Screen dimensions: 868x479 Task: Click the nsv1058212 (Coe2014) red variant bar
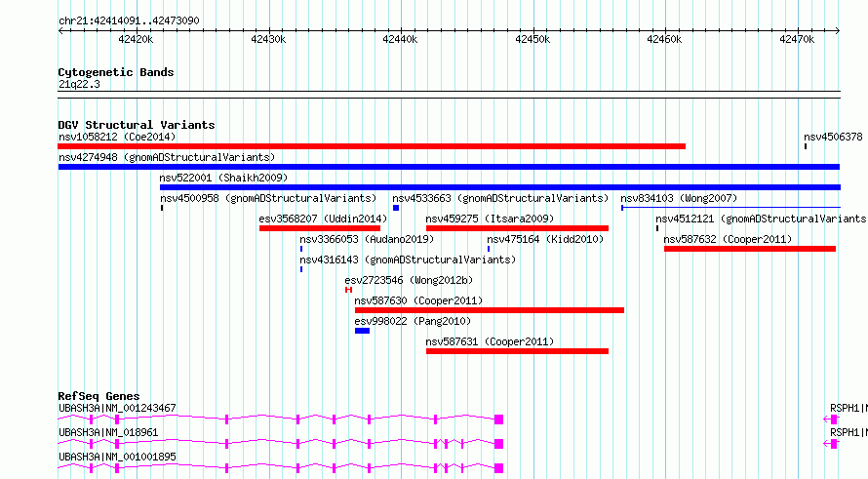click(x=372, y=146)
